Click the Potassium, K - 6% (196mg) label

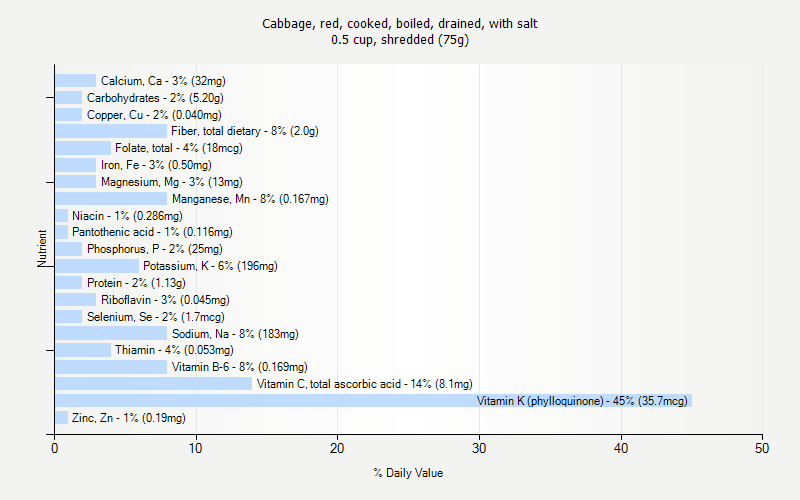(x=210, y=266)
